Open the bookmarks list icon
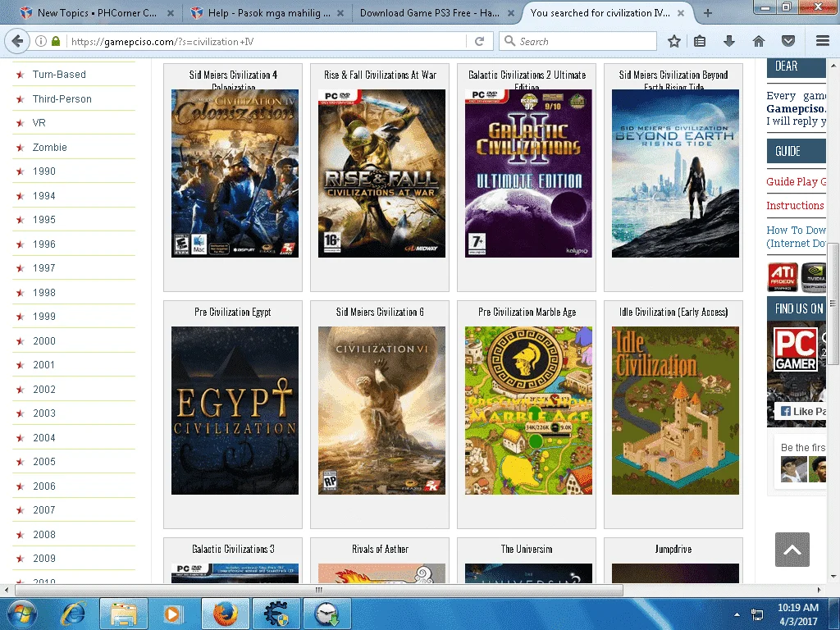This screenshot has width=840, height=630. click(700, 41)
